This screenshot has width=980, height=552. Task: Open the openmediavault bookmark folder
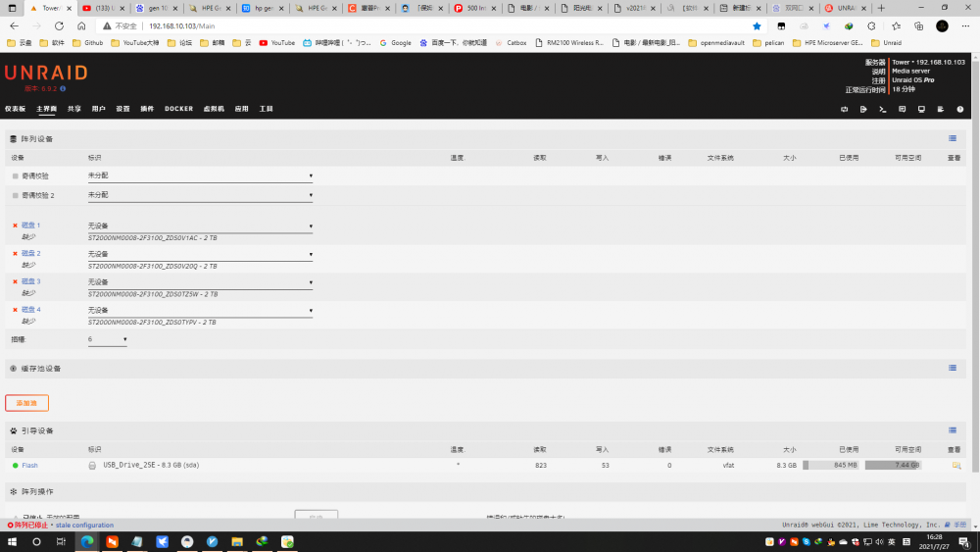pos(716,43)
